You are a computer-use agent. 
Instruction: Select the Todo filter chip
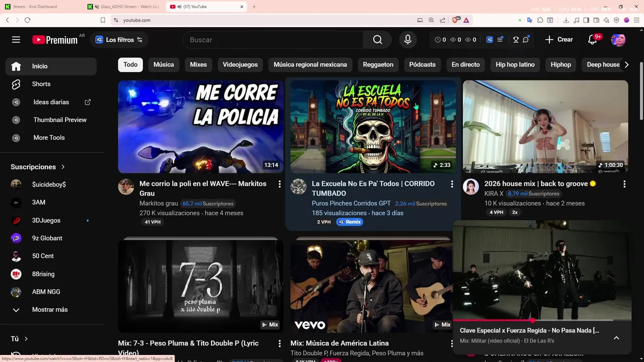[130, 64]
